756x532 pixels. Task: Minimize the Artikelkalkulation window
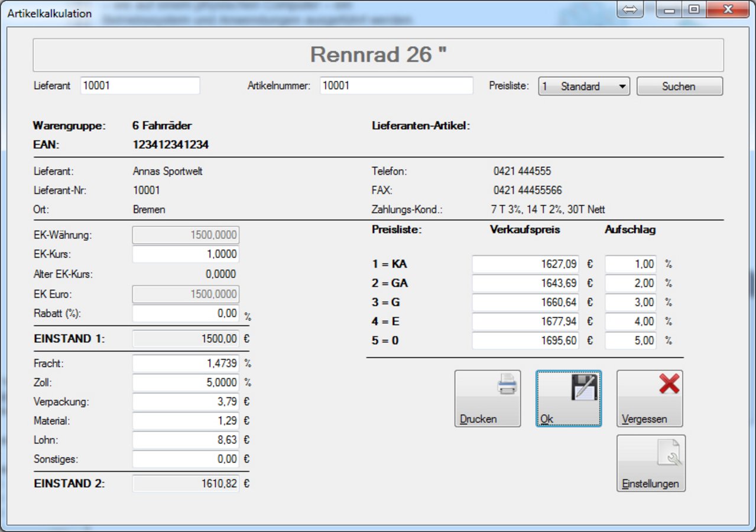tap(670, 9)
